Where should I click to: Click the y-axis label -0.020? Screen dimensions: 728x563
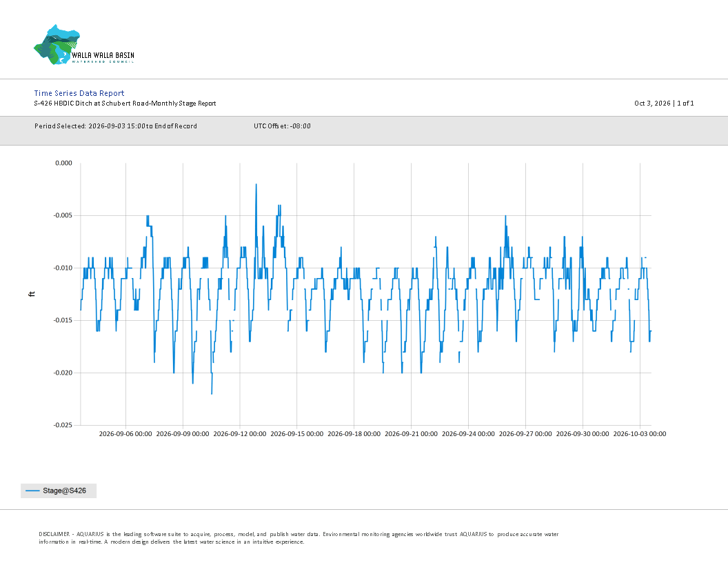click(x=63, y=373)
